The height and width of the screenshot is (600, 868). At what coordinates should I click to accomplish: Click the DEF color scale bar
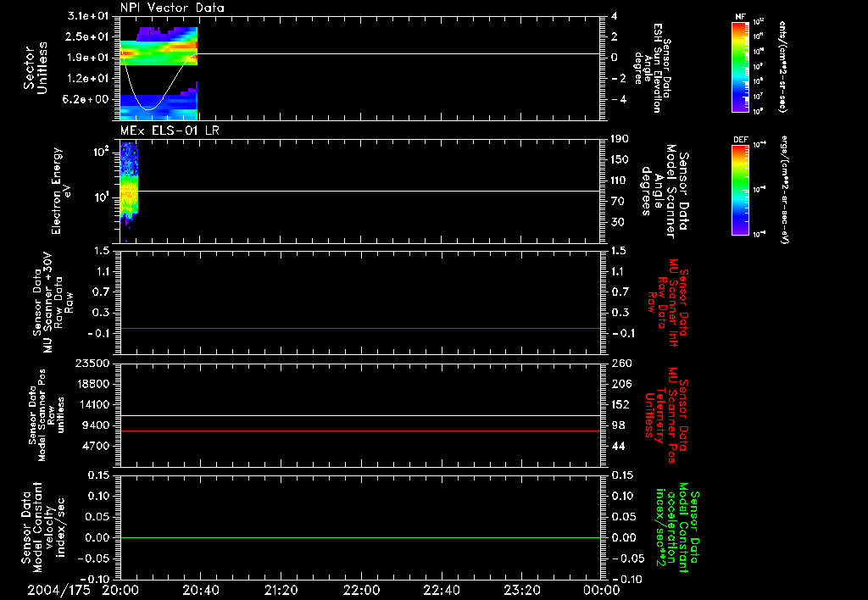[x=740, y=190]
